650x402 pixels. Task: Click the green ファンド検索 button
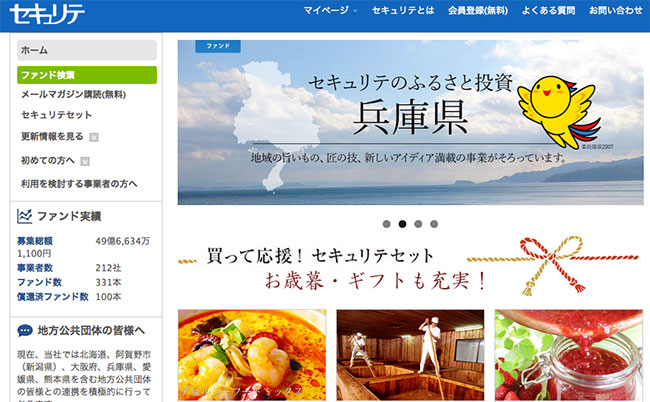pos(87,75)
